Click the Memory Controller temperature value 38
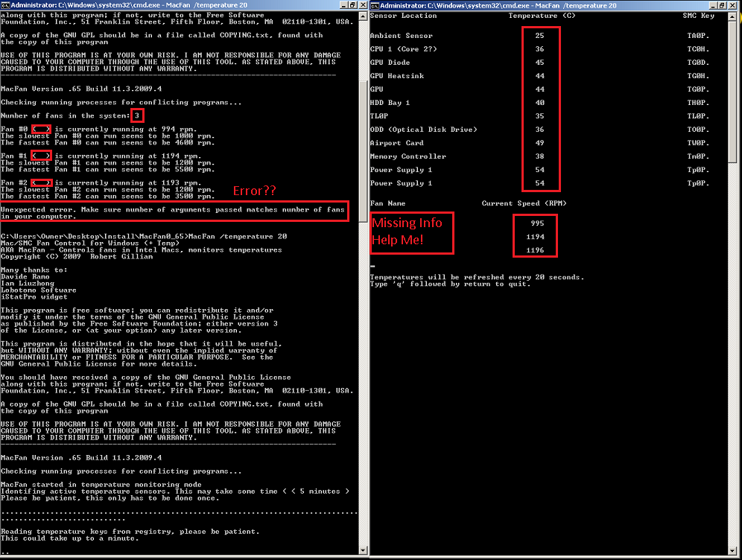Screen dimensions: 742x560 539,156
